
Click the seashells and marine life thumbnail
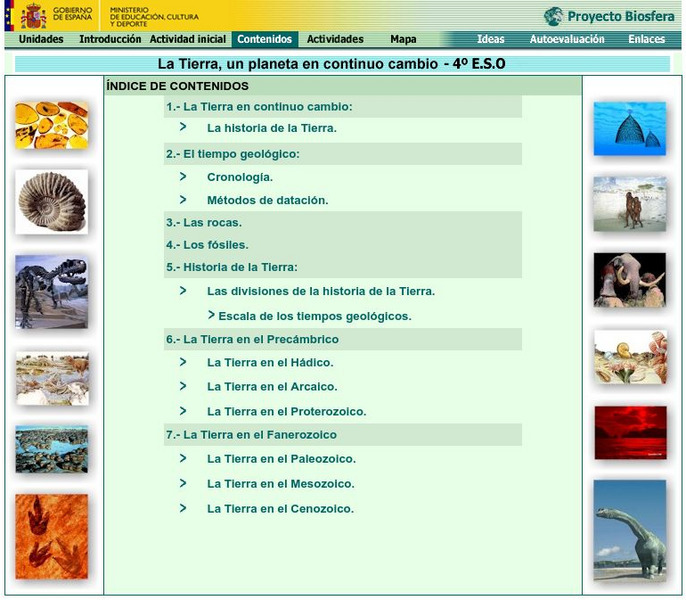pos(631,357)
